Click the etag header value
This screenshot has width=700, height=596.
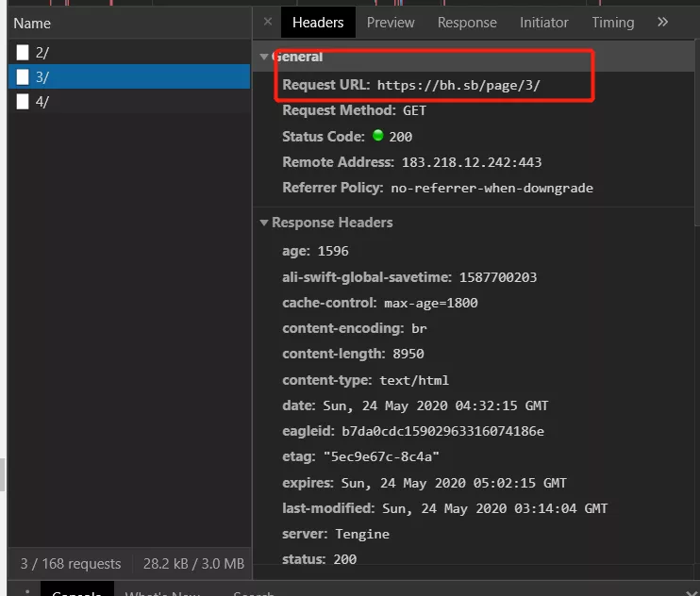(381, 457)
